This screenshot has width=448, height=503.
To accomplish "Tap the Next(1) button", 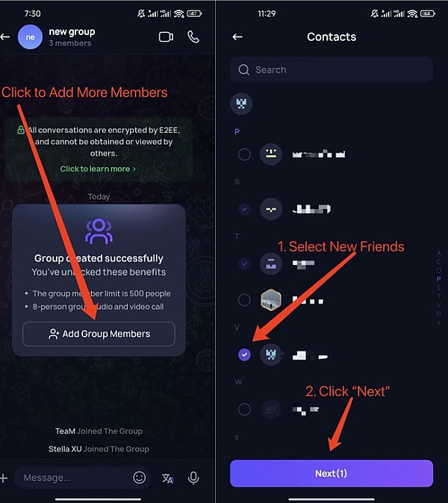I will (332, 473).
